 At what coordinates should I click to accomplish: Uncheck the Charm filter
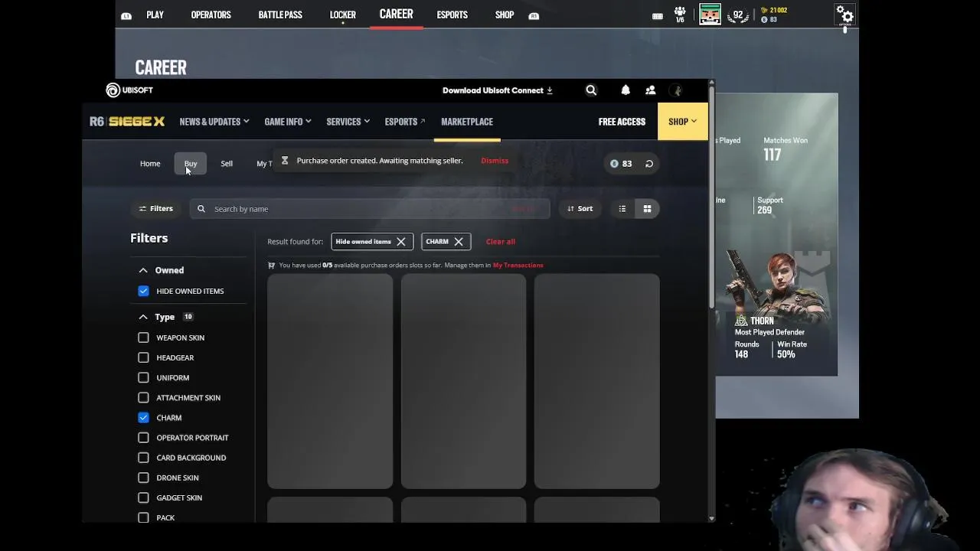[143, 417]
